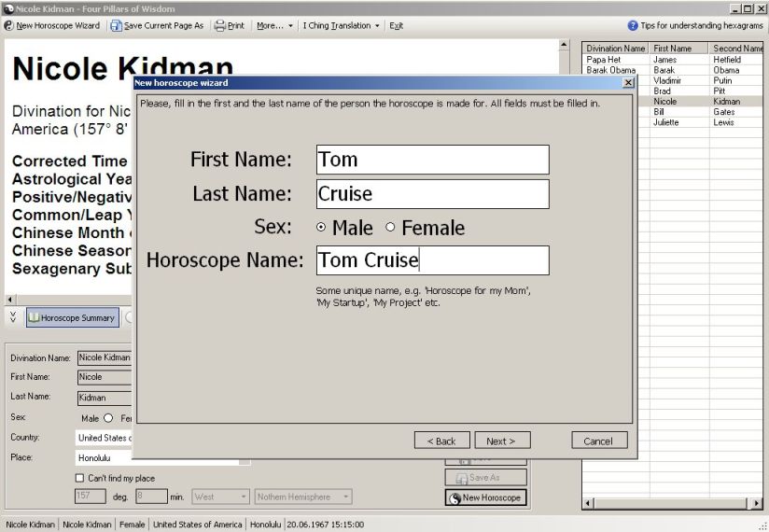Open the More… dropdown menu

pos(274,25)
